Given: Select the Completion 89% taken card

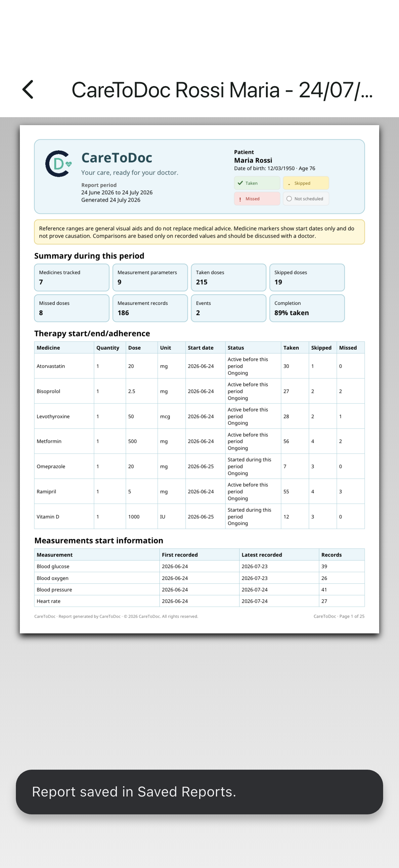Looking at the screenshot, I should 307,308.
